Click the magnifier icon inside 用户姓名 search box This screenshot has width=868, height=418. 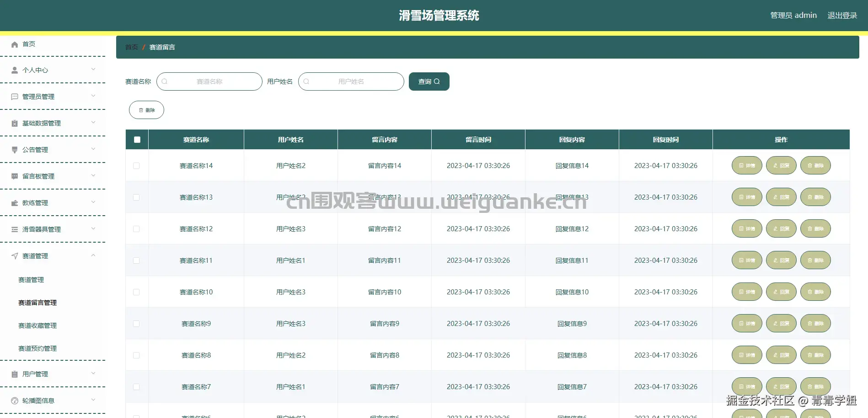[x=306, y=81]
